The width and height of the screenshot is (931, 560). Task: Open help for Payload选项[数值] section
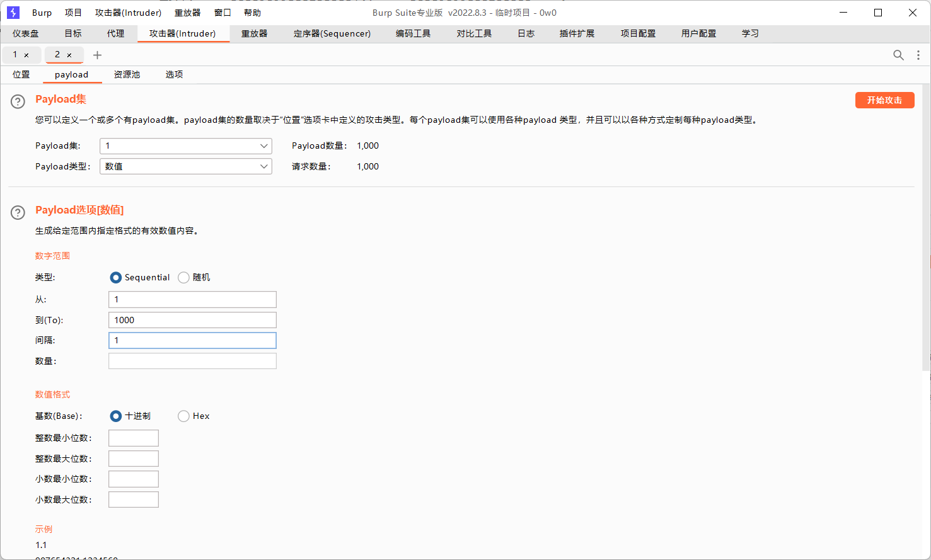click(18, 212)
